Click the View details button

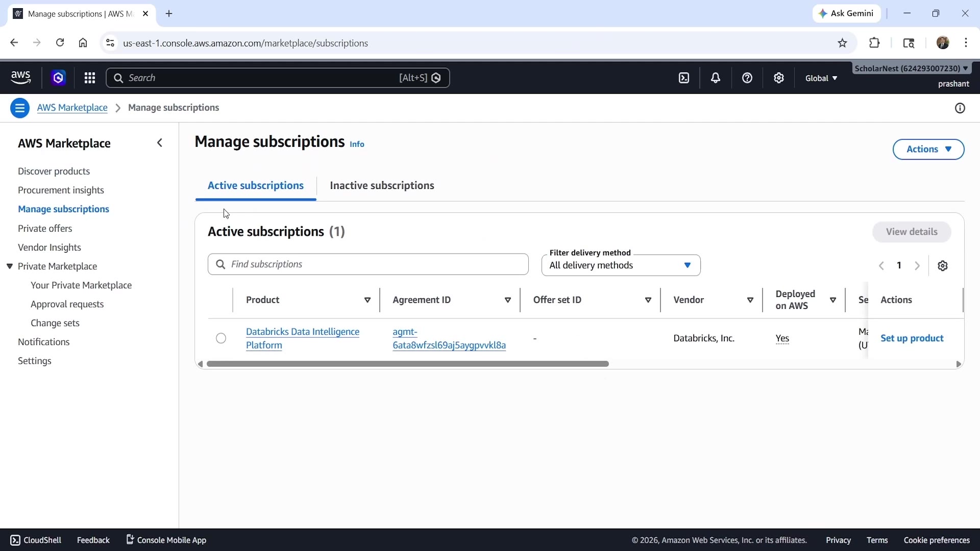pyautogui.click(x=912, y=232)
